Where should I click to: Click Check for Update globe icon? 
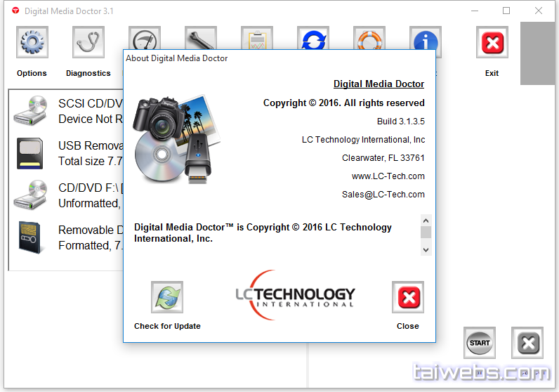pos(167,297)
